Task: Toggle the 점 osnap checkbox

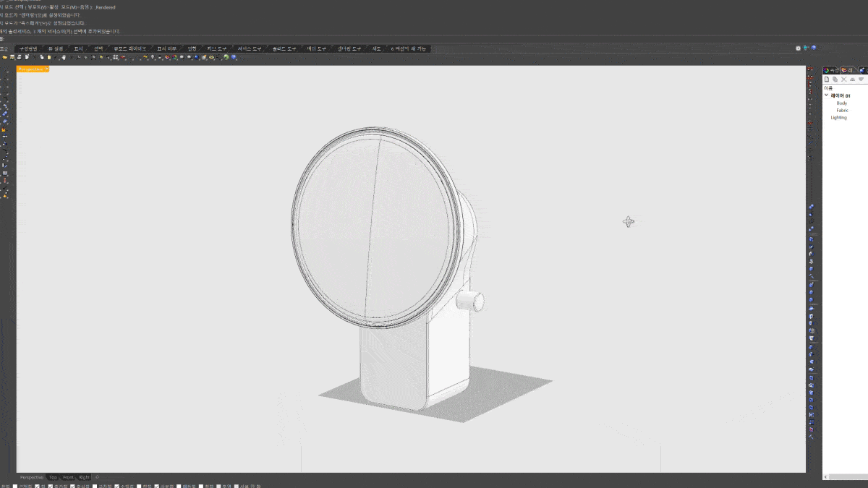Action: [37, 486]
